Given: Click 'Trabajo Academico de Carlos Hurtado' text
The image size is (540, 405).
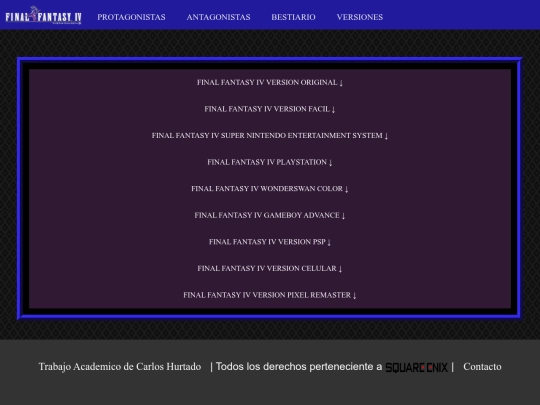Looking at the screenshot, I should (x=120, y=367).
